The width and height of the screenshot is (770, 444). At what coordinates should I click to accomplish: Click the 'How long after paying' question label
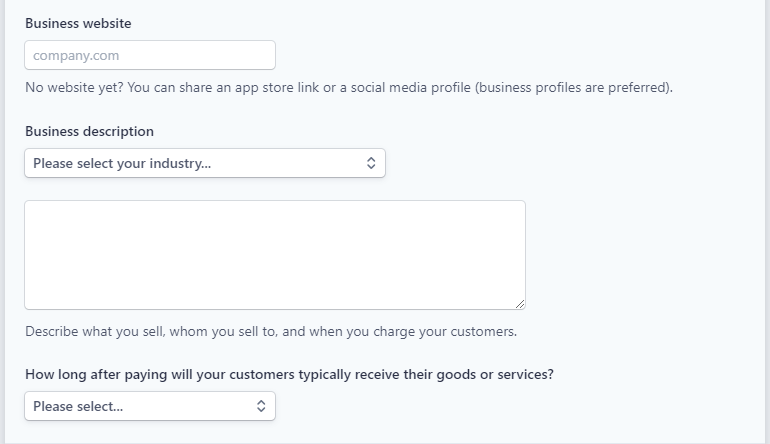tap(289, 375)
